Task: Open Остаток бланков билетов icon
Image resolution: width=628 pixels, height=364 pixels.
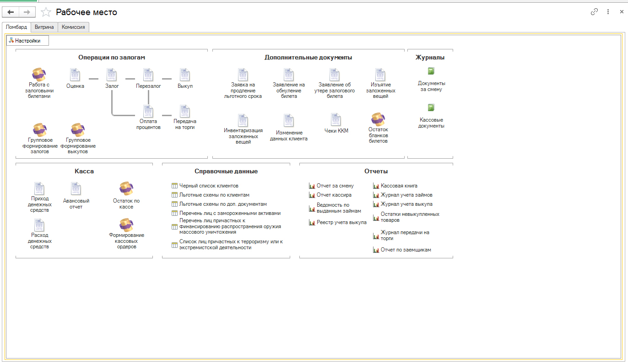Action: coord(378,119)
